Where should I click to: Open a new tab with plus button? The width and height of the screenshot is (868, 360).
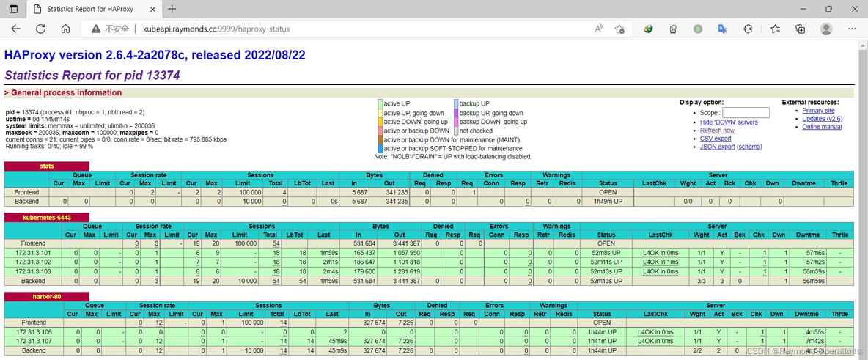(172, 9)
